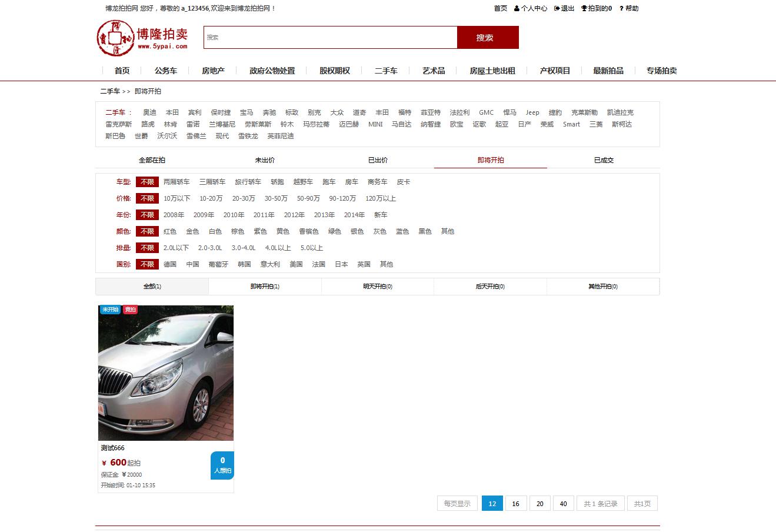Choose 其他 in the 国别 row
The width and height of the screenshot is (776, 532).
[387, 264]
